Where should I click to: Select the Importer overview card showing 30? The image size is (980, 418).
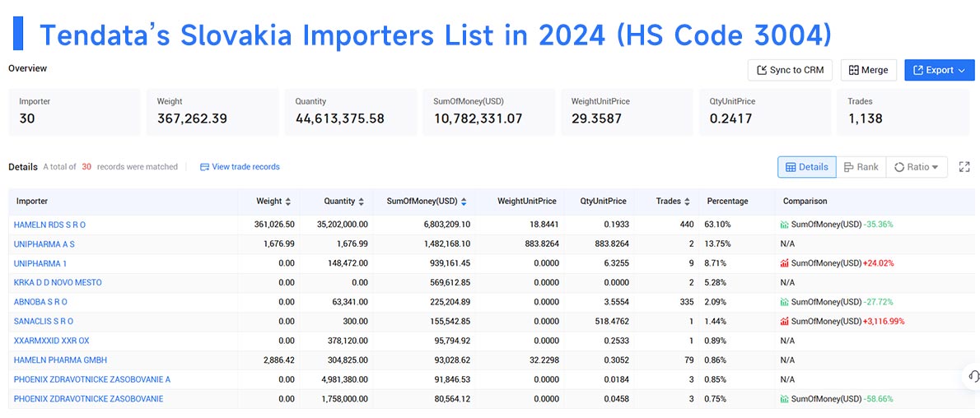74,112
